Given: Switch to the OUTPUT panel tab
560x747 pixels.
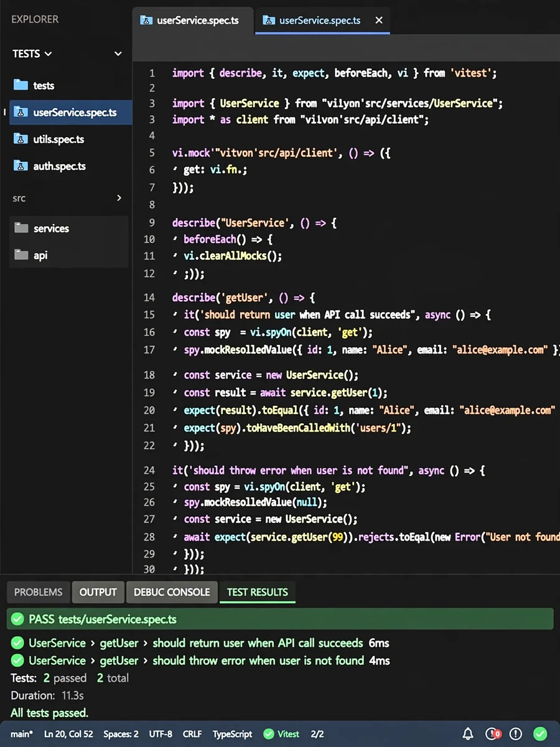Looking at the screenshot, I should tap(98, 592).
